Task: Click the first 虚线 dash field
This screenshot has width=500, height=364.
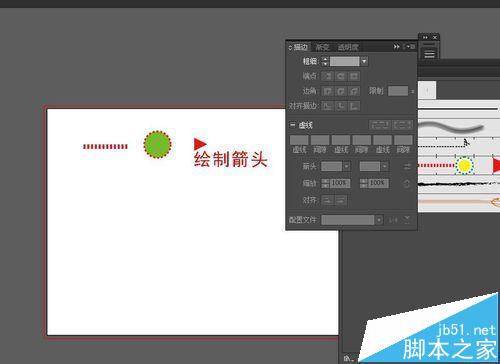Action: [299, 140]
